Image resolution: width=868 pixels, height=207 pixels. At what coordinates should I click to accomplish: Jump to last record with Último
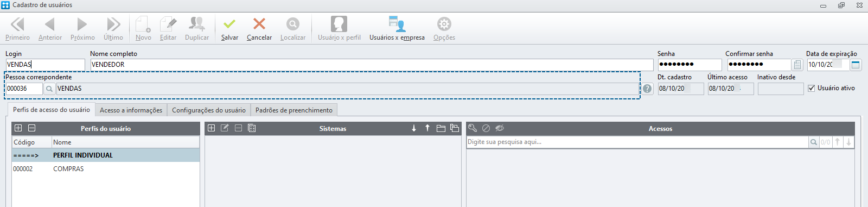113,29
